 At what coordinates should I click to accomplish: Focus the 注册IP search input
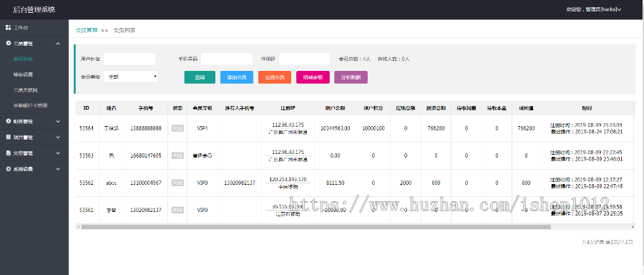click(305, 59)
